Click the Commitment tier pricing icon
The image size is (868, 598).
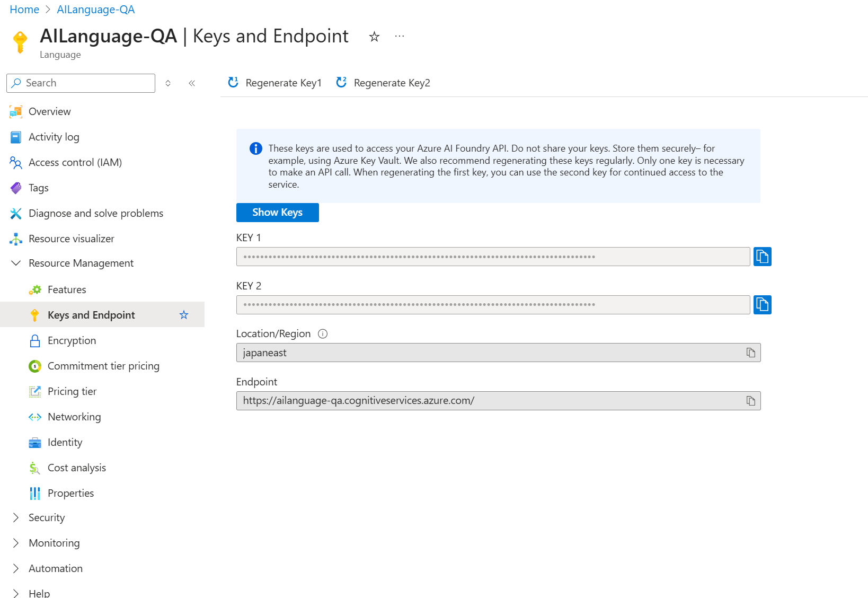tap(35, 366)
